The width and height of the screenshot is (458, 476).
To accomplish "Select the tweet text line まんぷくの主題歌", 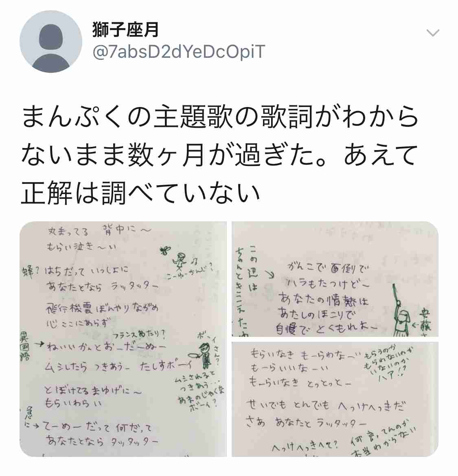I will click(220, 116).
